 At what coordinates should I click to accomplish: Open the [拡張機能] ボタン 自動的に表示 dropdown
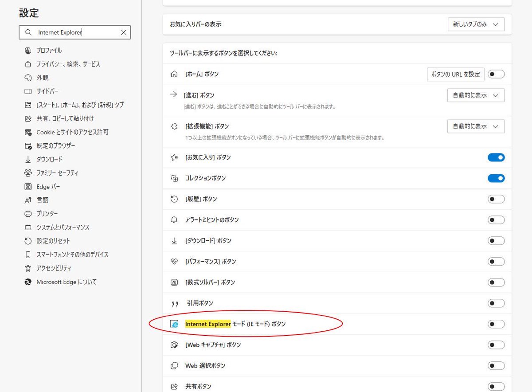[x=476, y=126]
